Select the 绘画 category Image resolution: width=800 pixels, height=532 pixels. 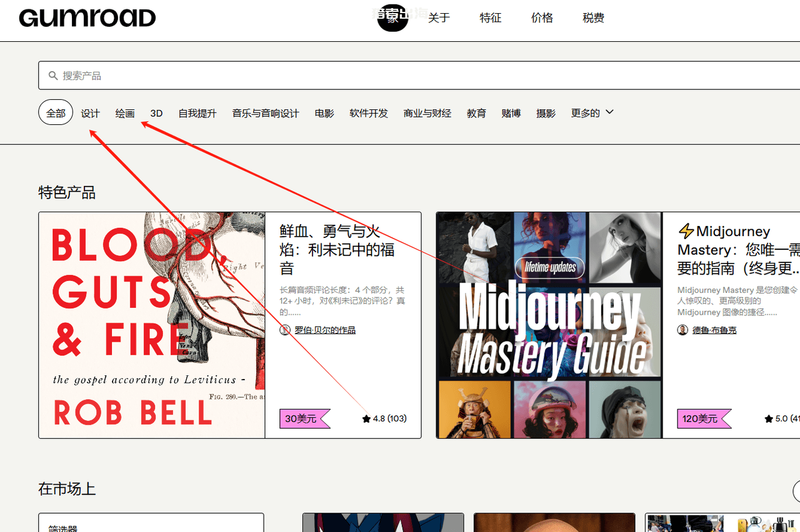coord(125,113)
